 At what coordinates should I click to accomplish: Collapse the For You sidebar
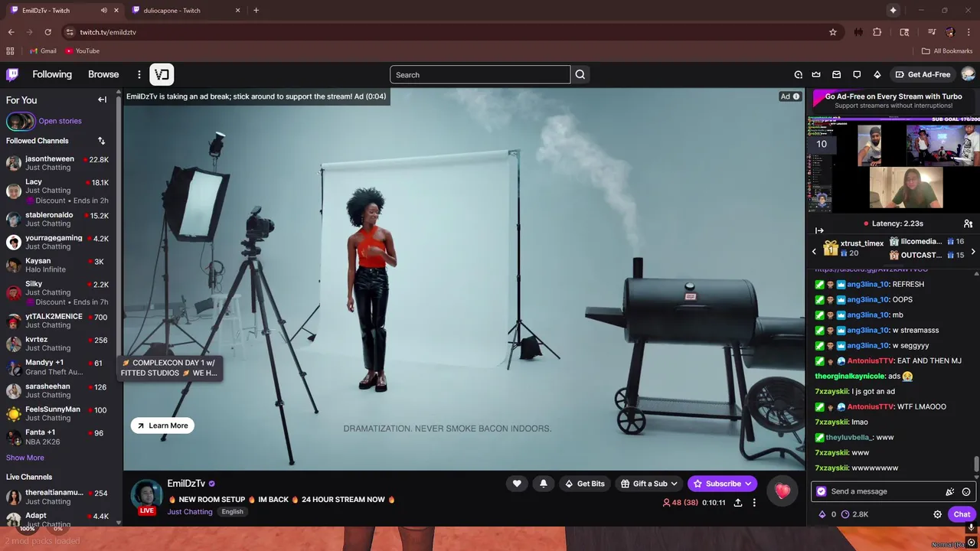[x=102, y=99]
